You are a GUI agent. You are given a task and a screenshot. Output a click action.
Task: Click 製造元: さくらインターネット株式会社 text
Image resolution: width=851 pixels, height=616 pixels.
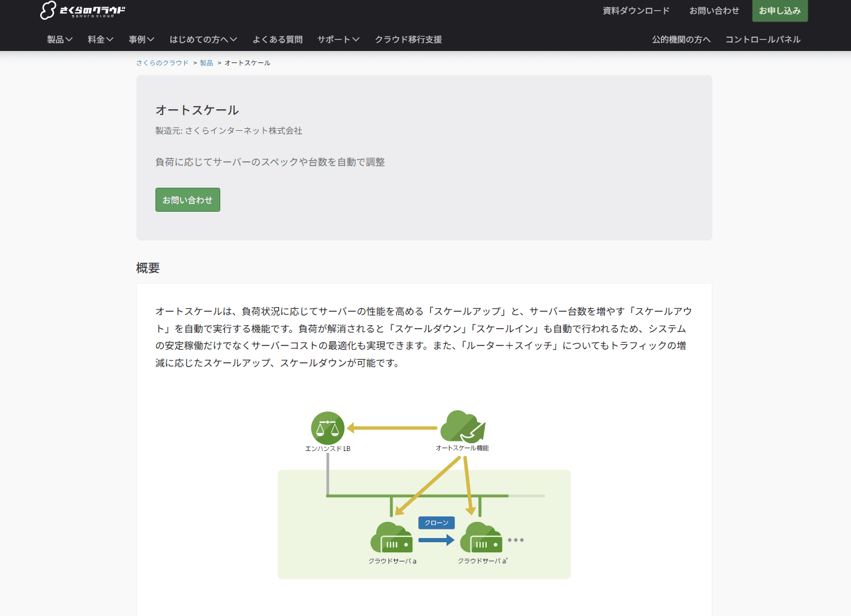[229, 131]
